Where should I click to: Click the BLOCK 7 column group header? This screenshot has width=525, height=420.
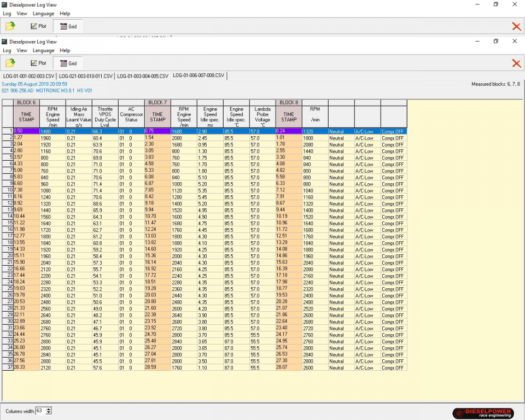click(x=157, y=102)
